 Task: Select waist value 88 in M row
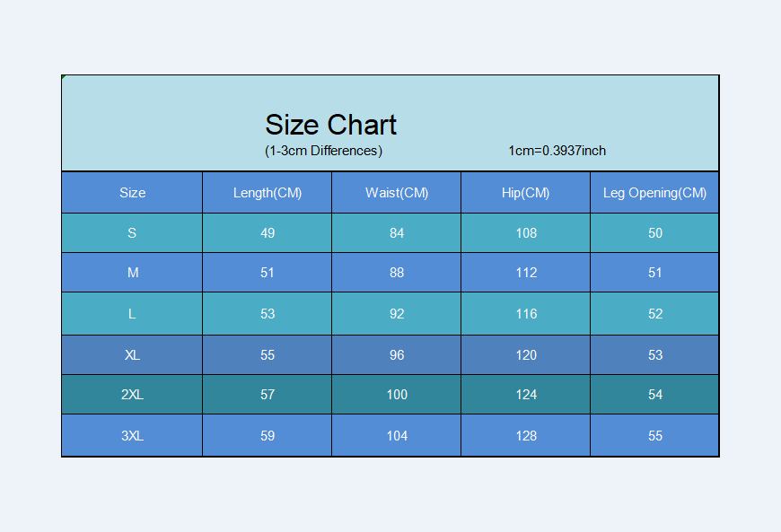pyautogui.click(x=397, y=273)
